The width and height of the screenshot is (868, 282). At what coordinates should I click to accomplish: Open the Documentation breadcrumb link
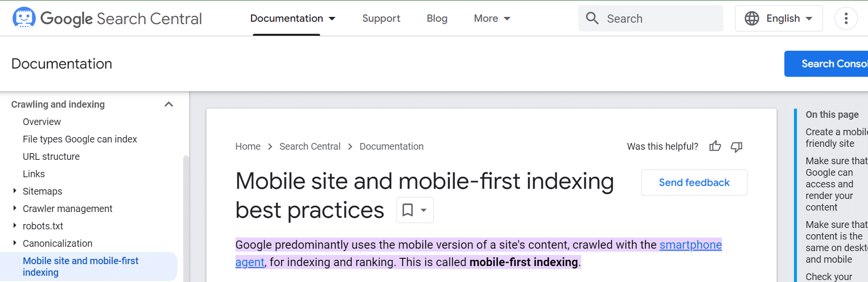392,146
